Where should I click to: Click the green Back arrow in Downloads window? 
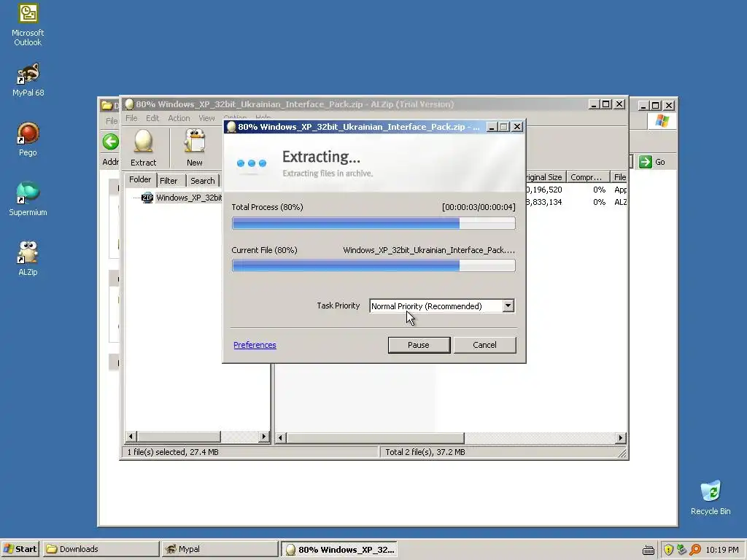[x=111, y=141]
